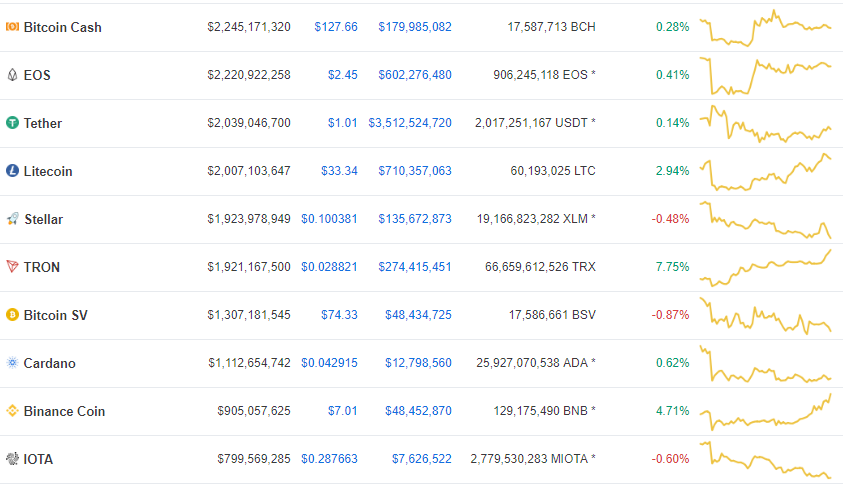843x485 pixels.
Task: Open the IOTA price sparkline chart
Action: click(766, 460)
